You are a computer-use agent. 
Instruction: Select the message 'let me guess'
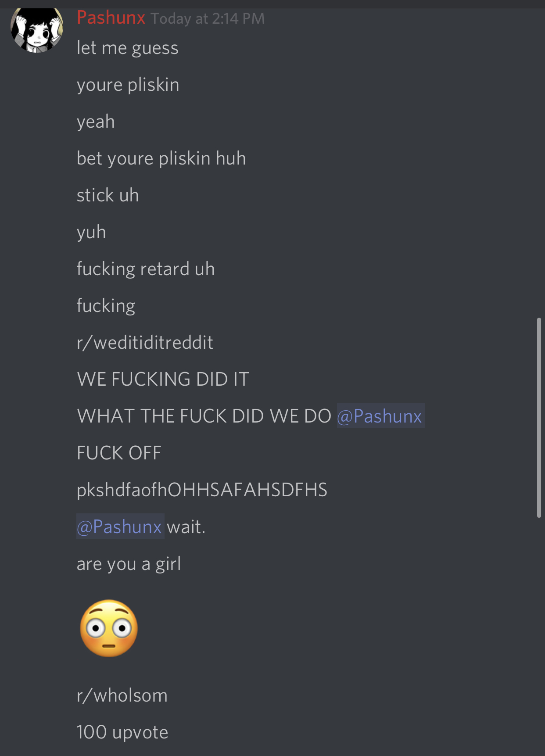128,48
